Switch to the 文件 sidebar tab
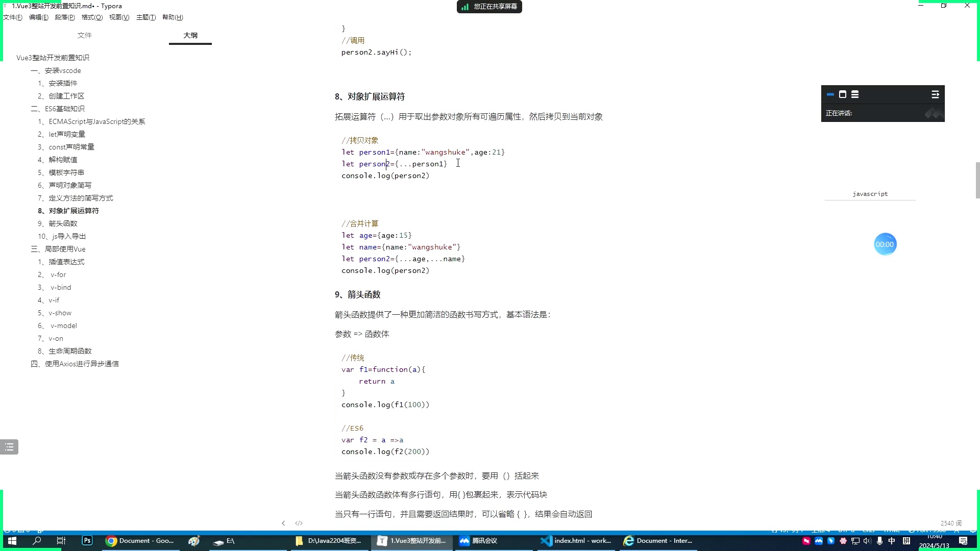 [x=84, y=35]
